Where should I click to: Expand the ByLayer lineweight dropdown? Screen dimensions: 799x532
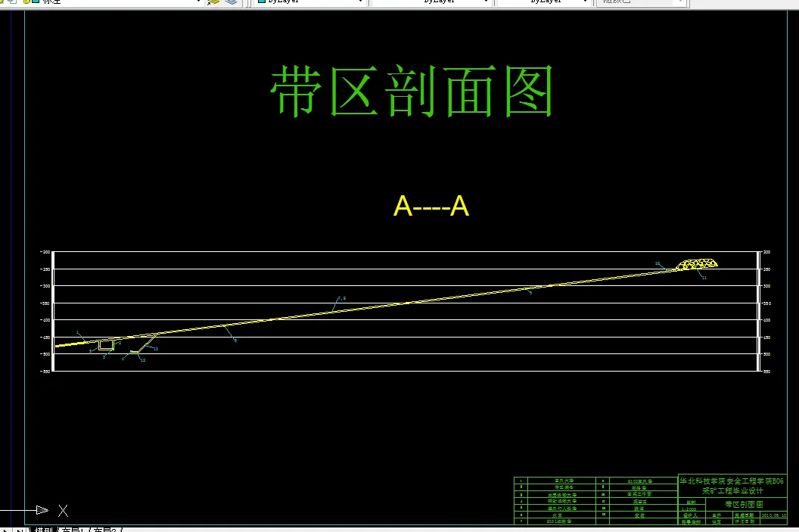coord(585,2)
